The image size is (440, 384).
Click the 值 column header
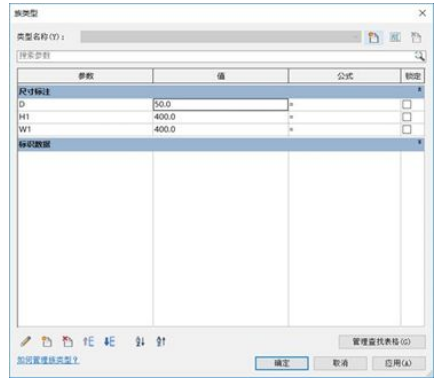[x=220, y=76]
